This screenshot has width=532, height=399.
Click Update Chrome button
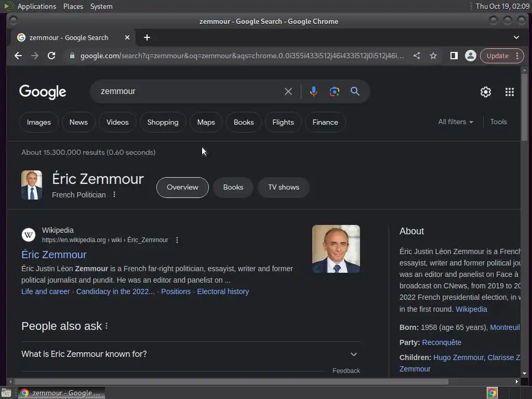(x=497, y=56)
